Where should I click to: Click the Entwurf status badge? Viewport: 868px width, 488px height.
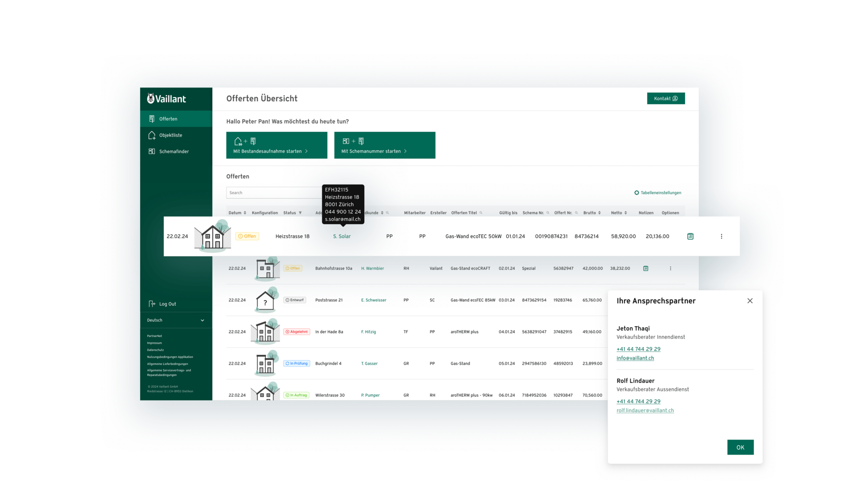click(x=295, y=300)
